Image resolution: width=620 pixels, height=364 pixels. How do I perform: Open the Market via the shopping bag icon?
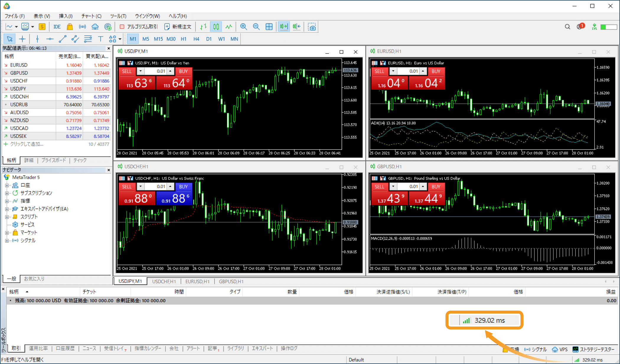click(x=70, y=27)
